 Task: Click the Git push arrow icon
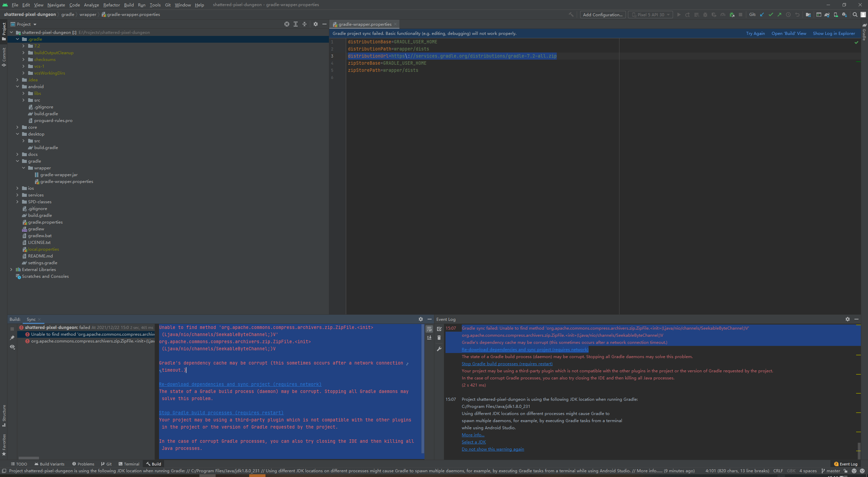click(780, 15)
